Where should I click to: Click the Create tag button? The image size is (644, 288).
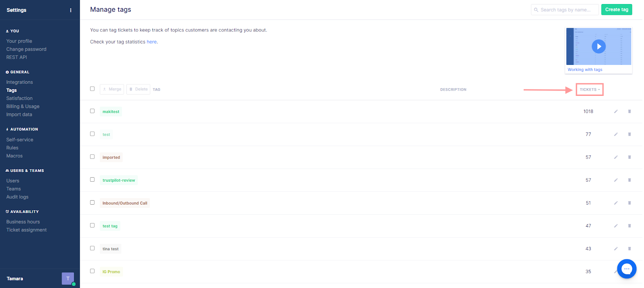coord(617,10)
